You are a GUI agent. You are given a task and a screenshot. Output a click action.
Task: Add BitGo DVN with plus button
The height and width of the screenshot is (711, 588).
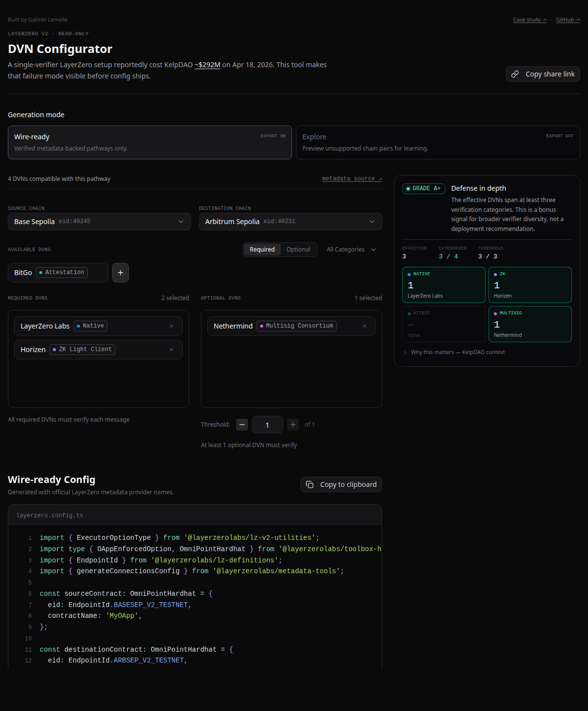tap(121, 273)
